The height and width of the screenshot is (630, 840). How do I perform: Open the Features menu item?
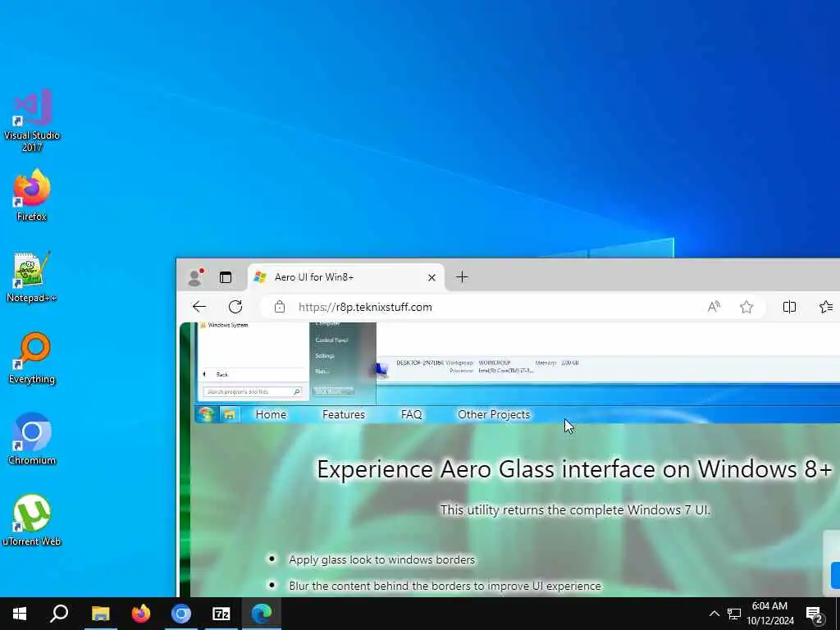click(344, 414)
